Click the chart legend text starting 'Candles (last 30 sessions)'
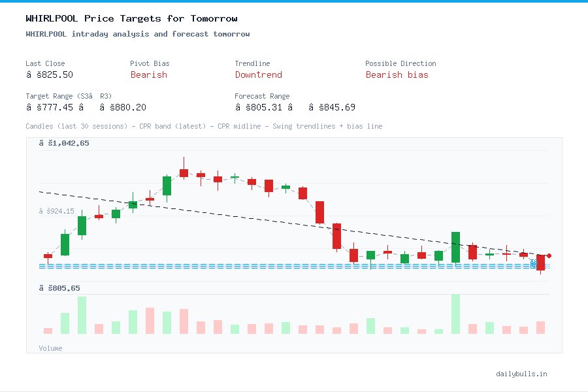Screen dimensions: 588x392 tap(204, 126)
